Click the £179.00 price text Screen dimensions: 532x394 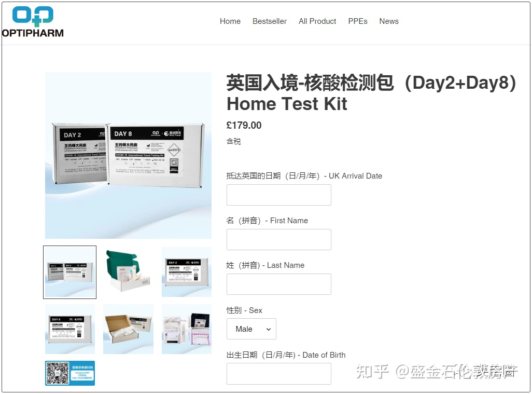(244, 125)
